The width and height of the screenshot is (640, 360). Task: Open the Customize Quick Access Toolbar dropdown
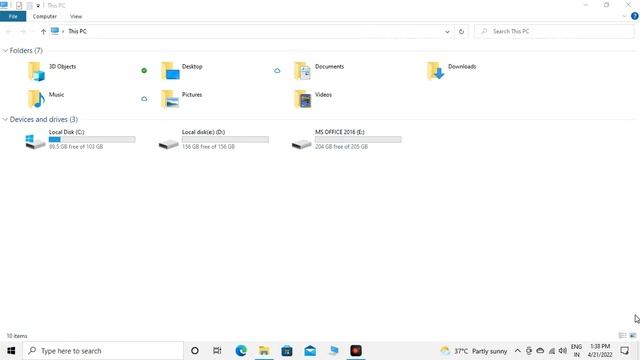point(38,6)
